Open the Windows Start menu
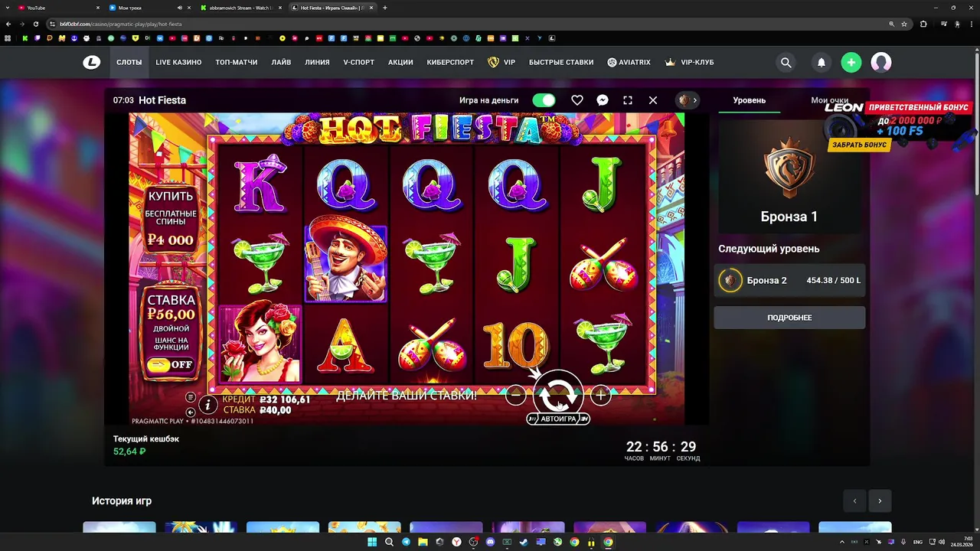Screen dimensions: 980x551 tap(372, 542)
